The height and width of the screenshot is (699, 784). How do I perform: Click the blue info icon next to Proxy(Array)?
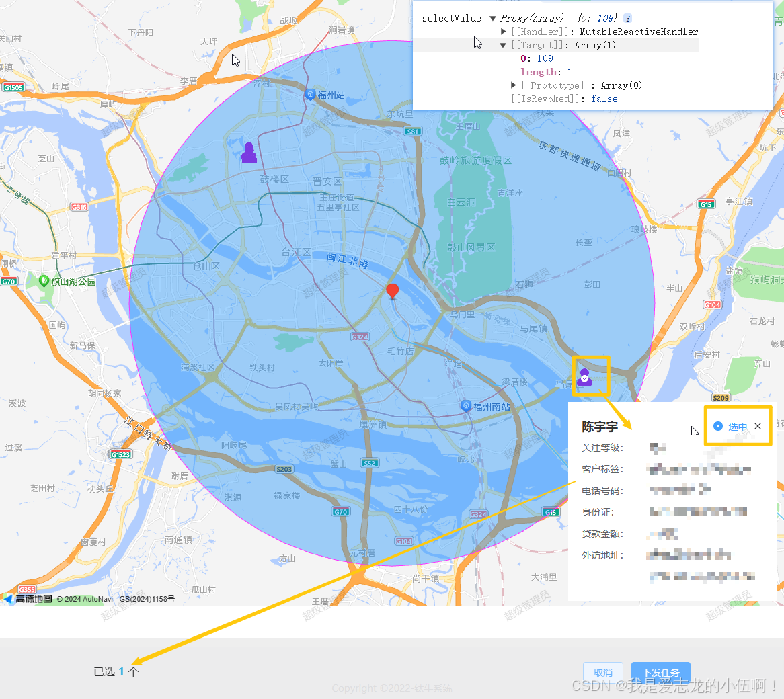(x=629, y=18)
